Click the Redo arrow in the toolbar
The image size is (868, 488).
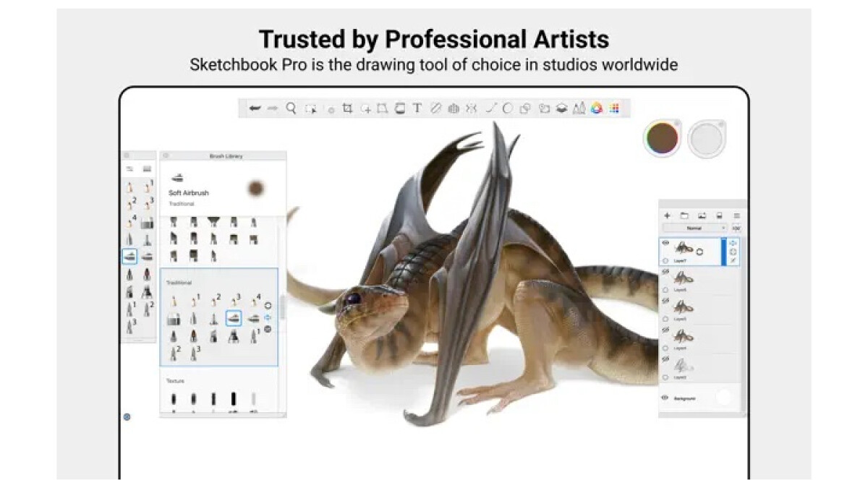pyautogui.click(x=272, y=108)
